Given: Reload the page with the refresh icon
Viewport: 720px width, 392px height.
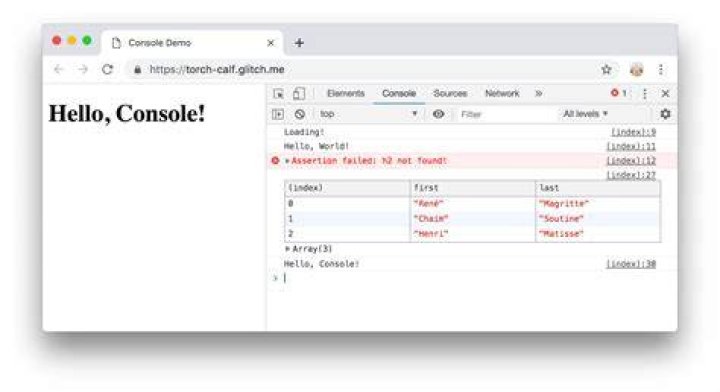Looking at the screenshot, I should 107,69.
